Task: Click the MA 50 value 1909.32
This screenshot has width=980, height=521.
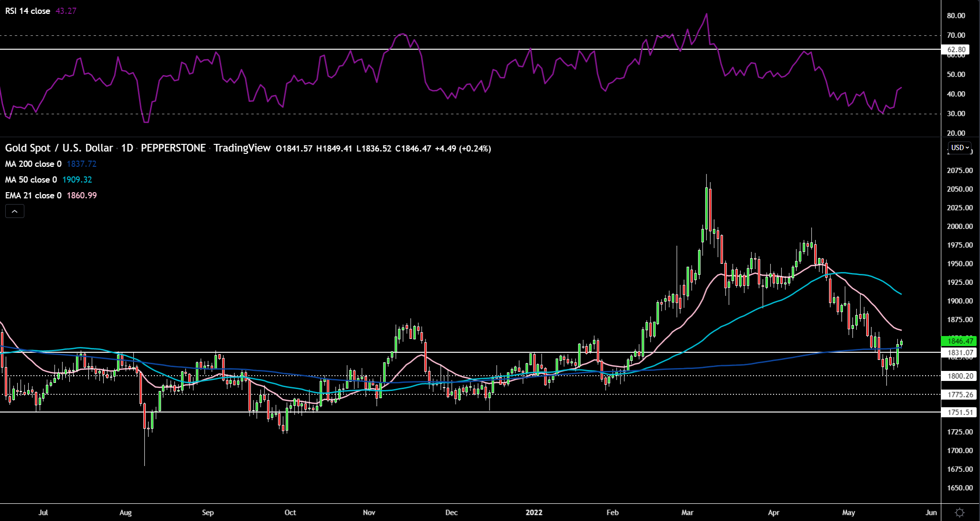Action: click(x=77, y=180)
